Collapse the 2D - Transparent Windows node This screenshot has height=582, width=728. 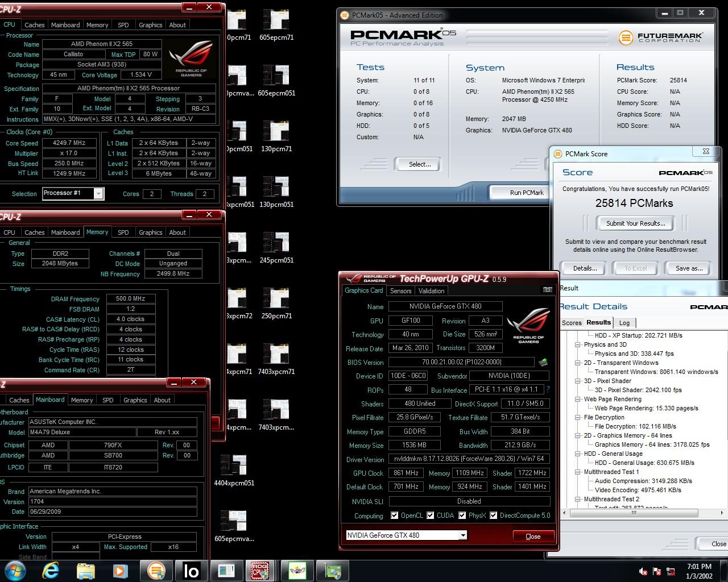tap(577, 363)
